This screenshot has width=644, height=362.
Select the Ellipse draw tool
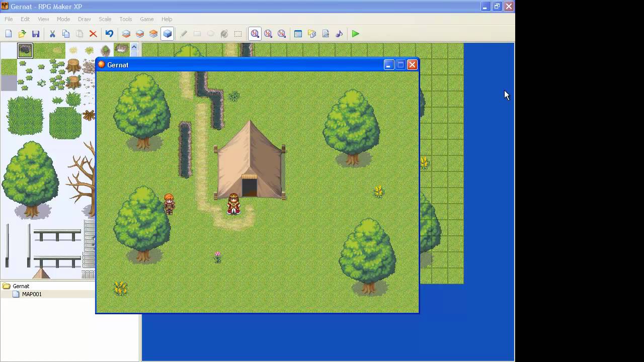pos(211,34)
